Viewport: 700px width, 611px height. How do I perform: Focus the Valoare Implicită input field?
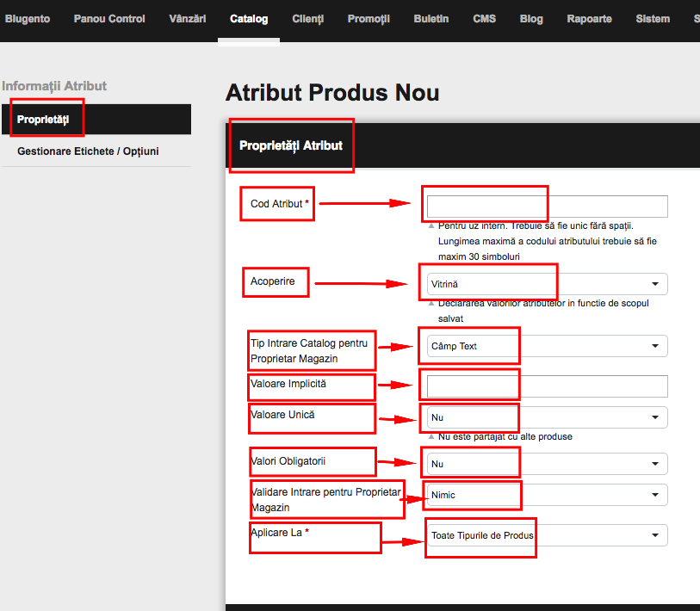tap(548, 386)
